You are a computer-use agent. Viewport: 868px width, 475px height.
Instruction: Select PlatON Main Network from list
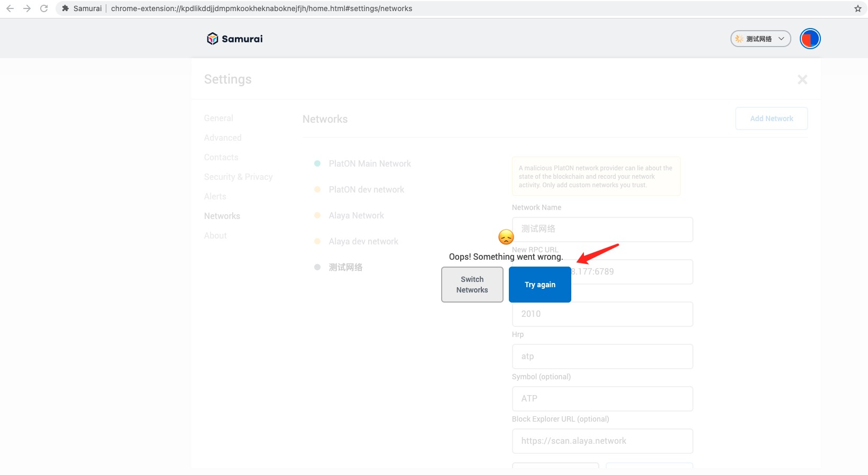369,163
